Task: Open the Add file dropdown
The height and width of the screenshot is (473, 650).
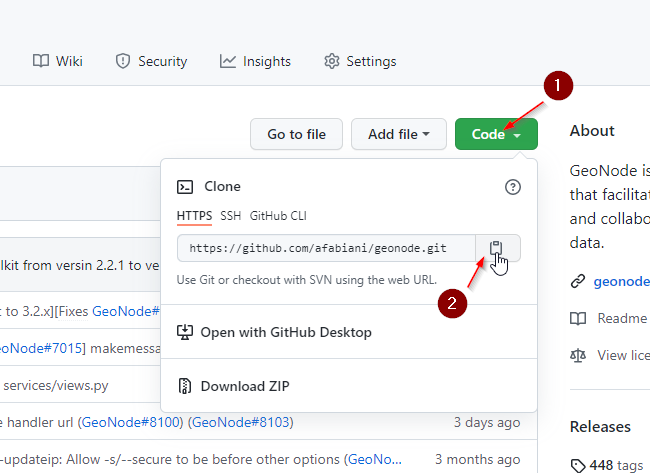Action: tap(399, 134)
